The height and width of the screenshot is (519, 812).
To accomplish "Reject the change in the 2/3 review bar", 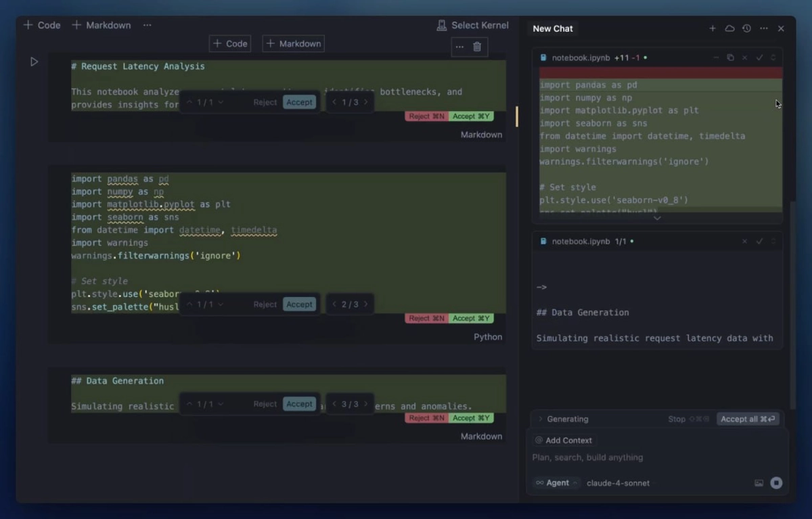I will (265, 304).
